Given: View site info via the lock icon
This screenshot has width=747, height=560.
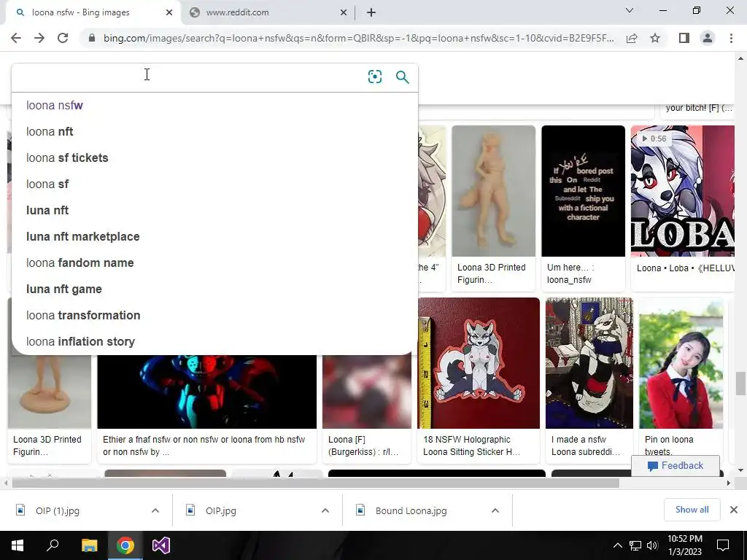Looking at the screenshot, I should pos(92,38).
